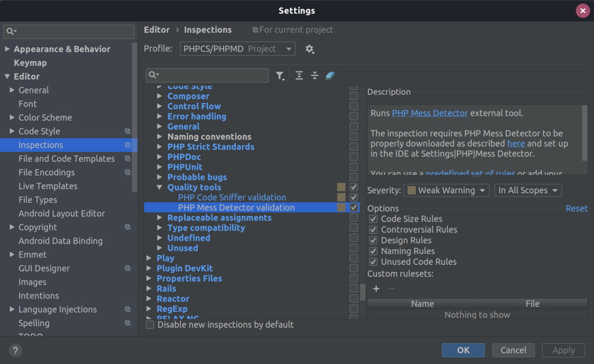
Task: Focus the inspections search field
Action: click(x=207, y=75)
